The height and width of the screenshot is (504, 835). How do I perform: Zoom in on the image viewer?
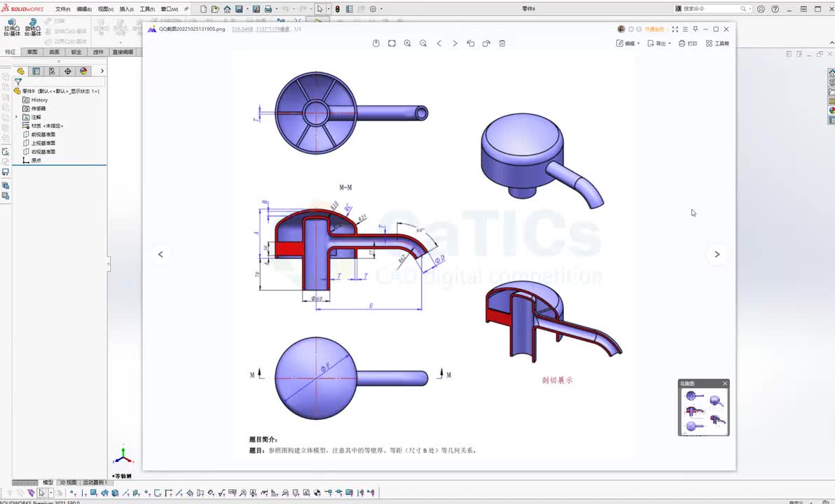pyautogui.click(x=408, y=43)
